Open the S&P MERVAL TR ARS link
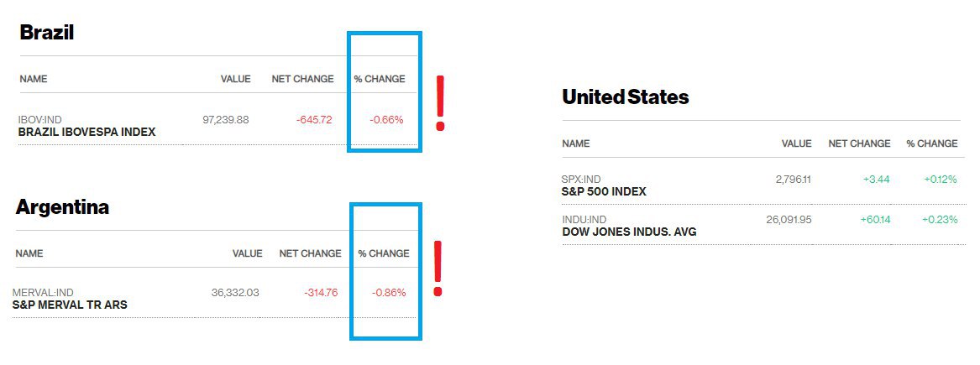 tap(70, 305)
